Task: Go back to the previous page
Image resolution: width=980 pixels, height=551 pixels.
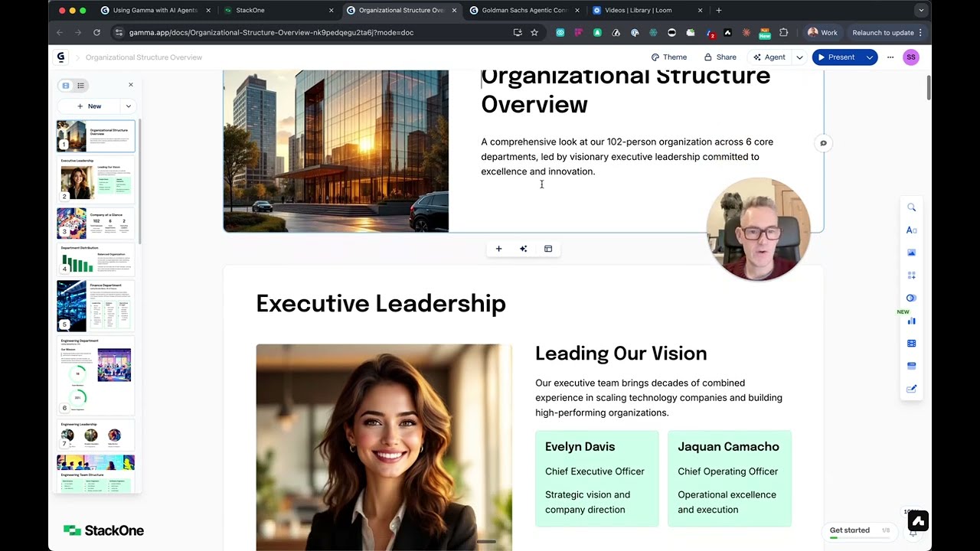Action: pos(60,32)
